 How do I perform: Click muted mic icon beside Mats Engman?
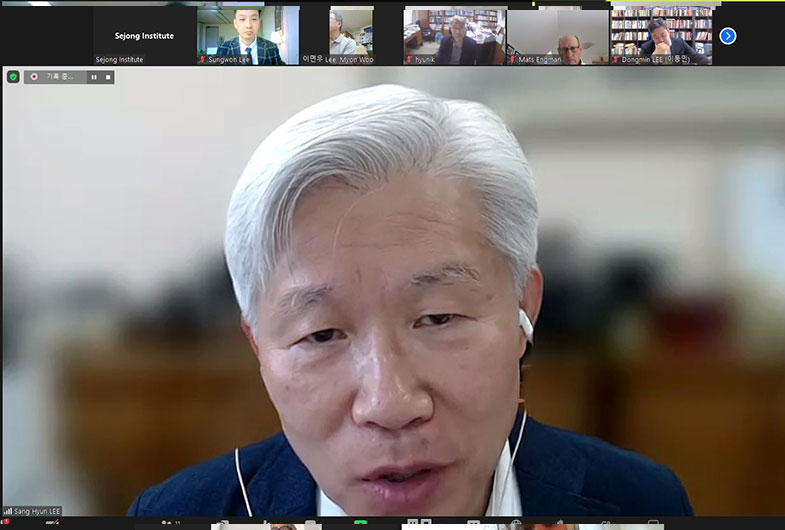(512, 60)
